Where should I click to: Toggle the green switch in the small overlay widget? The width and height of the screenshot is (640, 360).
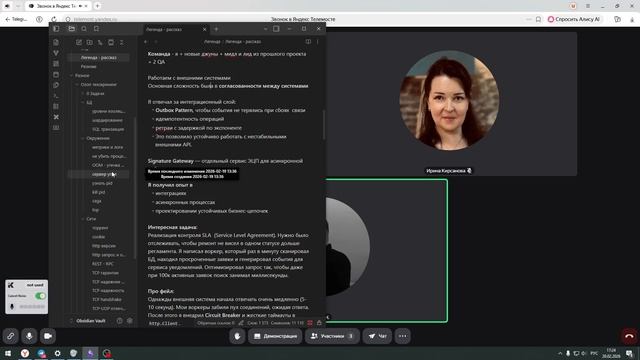[x=40, y=296]
